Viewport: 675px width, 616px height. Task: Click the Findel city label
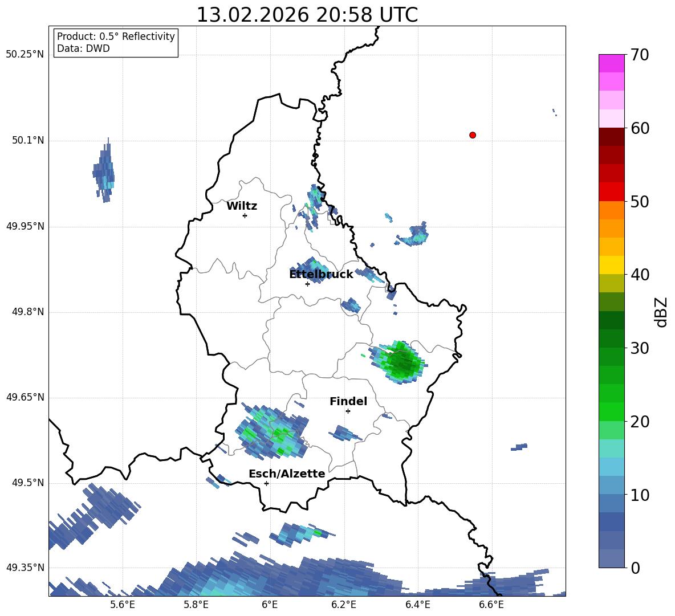coord(348,401)
